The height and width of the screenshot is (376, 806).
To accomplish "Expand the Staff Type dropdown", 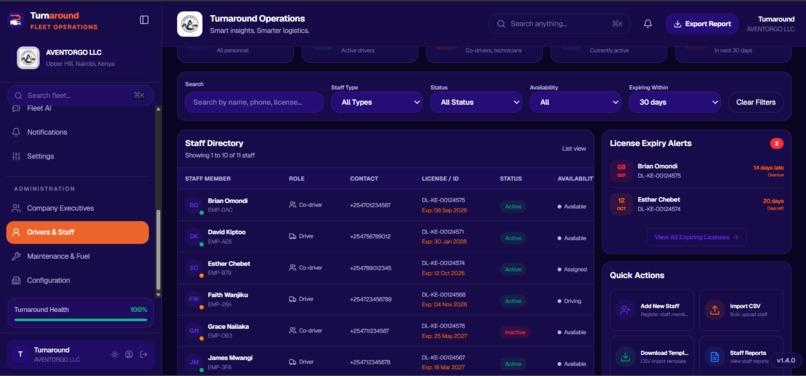I will pos(377,102).
